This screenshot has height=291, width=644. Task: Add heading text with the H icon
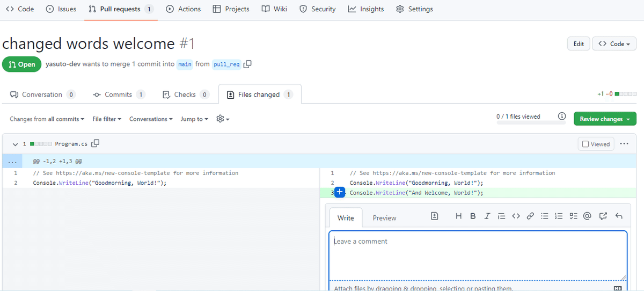point(458,216)
